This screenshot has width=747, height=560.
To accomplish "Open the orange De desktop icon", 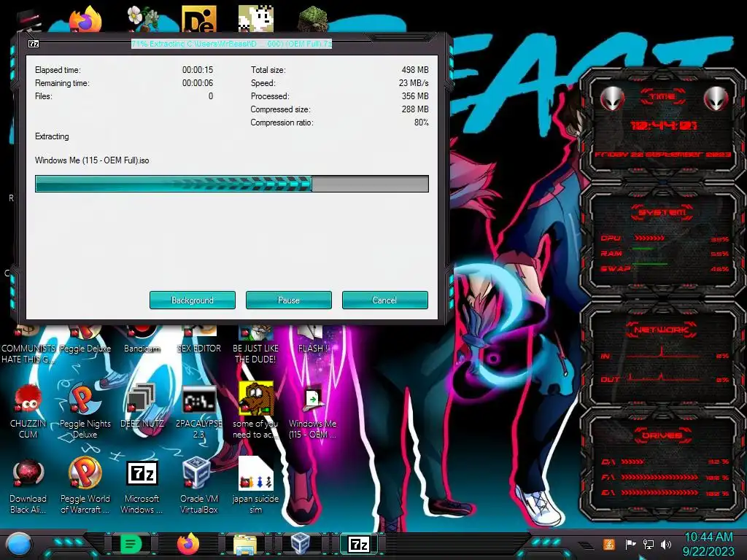I will point(199,19).
